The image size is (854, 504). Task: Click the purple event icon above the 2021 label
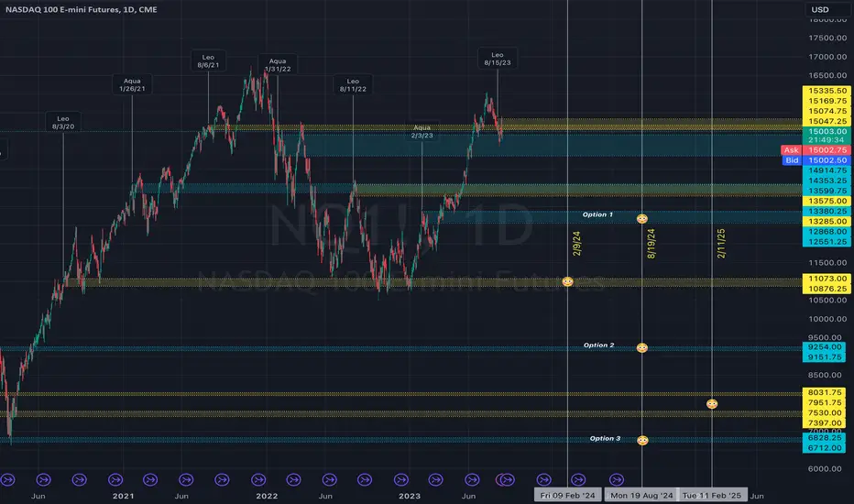(x=115, y=479)
